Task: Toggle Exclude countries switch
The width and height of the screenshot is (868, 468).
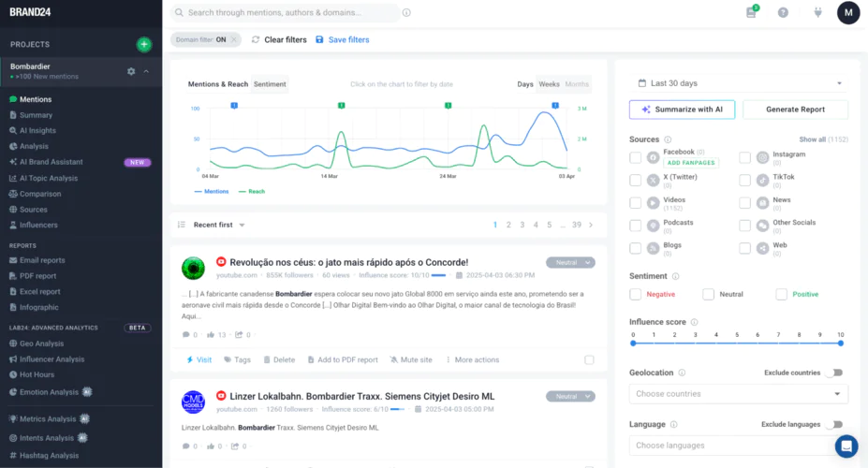Action: 836,373
